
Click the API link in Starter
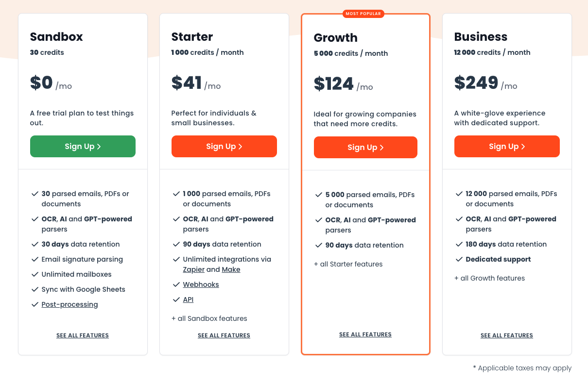[x=188, y=300]
